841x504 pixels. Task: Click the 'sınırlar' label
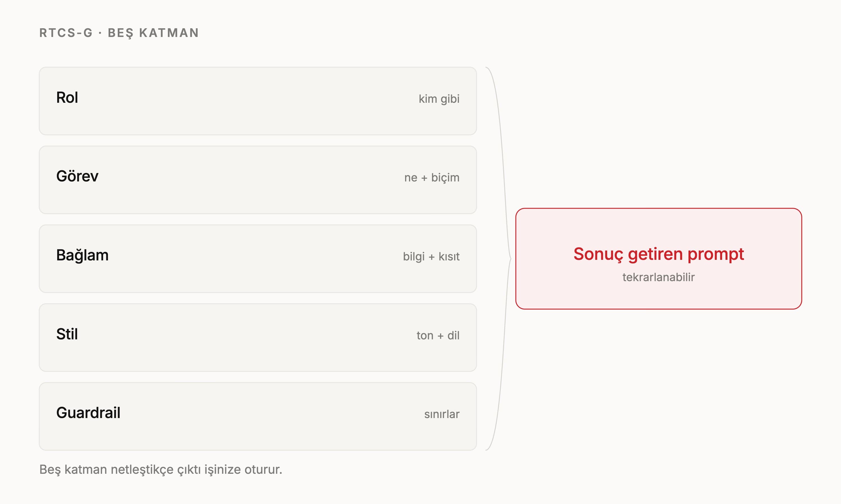pyautogui.click(x=442, y=414)
